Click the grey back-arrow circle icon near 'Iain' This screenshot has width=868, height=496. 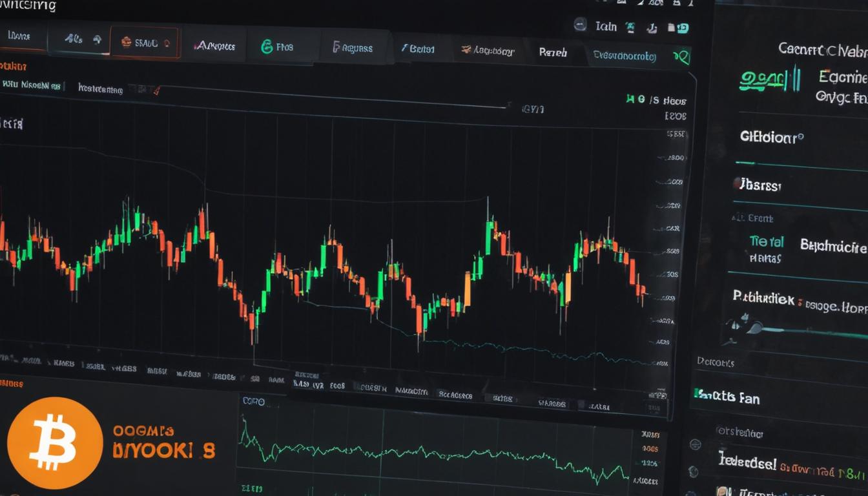click(x=579, y=26)
